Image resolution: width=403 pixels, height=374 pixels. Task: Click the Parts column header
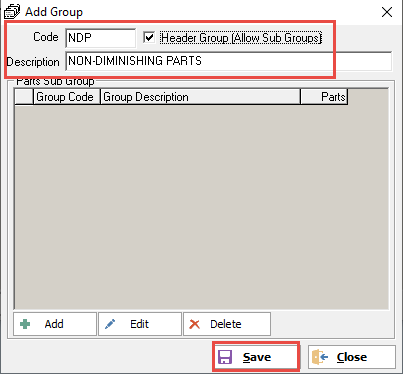324,97
